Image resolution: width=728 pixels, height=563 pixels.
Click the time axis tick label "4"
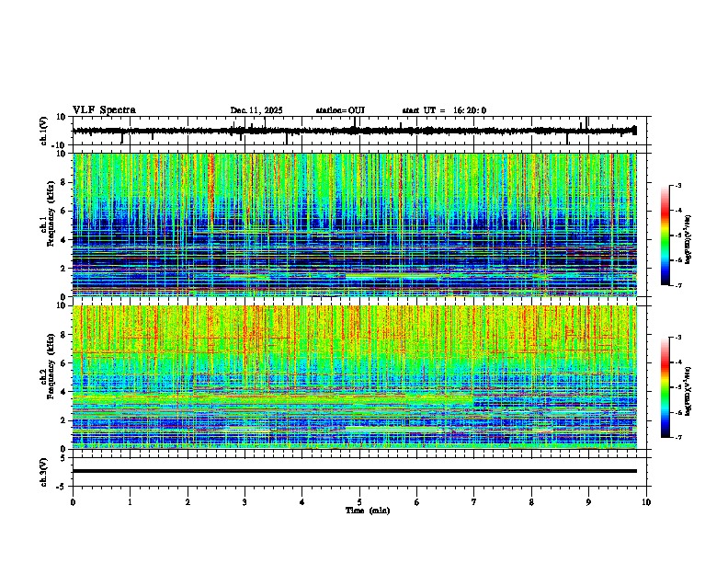(x=301, y=502)
